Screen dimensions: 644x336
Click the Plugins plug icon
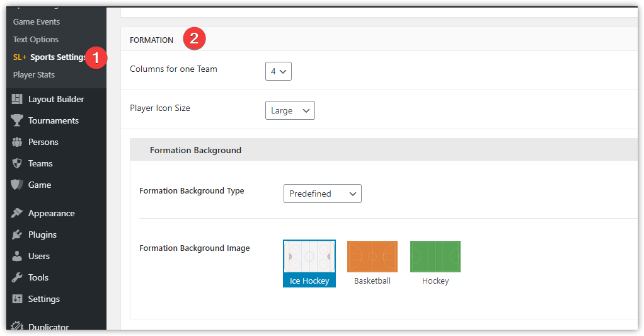[17, 235]
